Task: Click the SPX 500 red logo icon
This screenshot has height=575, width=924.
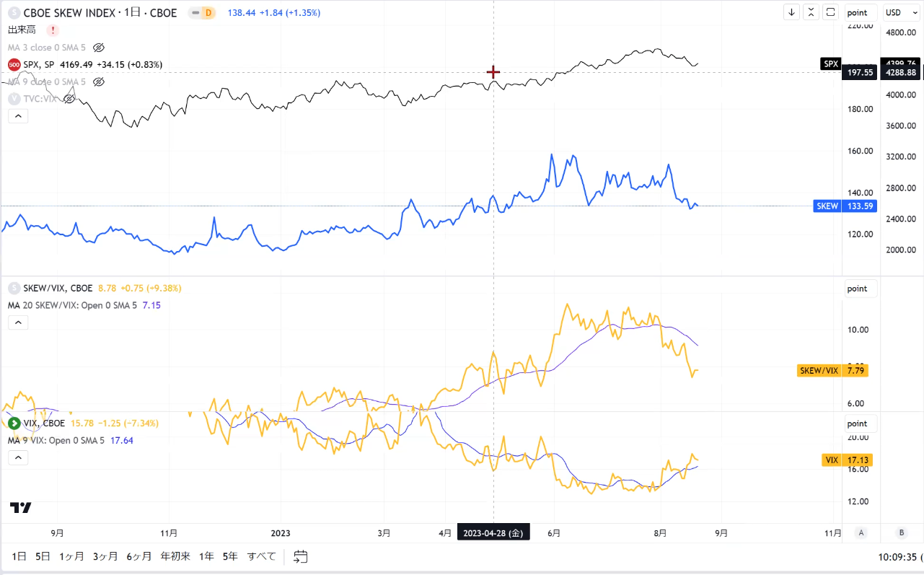Action: [14, 65]
